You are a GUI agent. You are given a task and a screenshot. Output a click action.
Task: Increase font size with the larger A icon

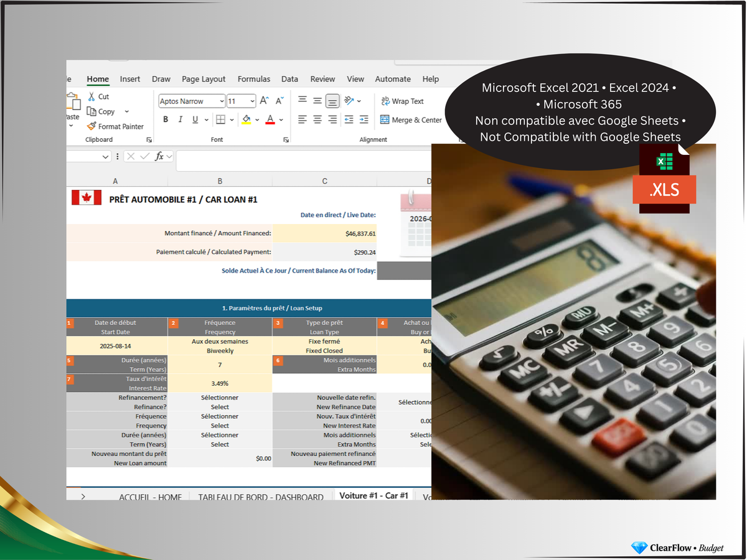pos(264,101)
